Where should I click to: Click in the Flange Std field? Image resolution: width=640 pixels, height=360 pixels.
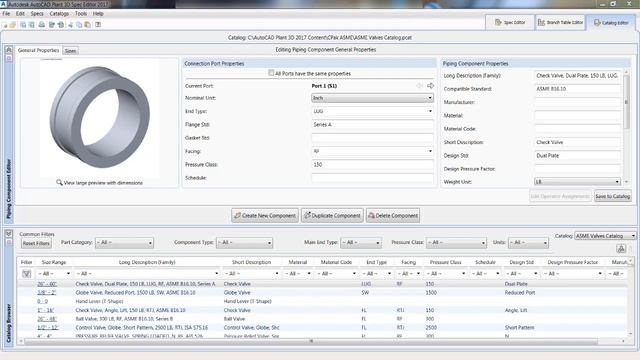(x=372, y=124)
